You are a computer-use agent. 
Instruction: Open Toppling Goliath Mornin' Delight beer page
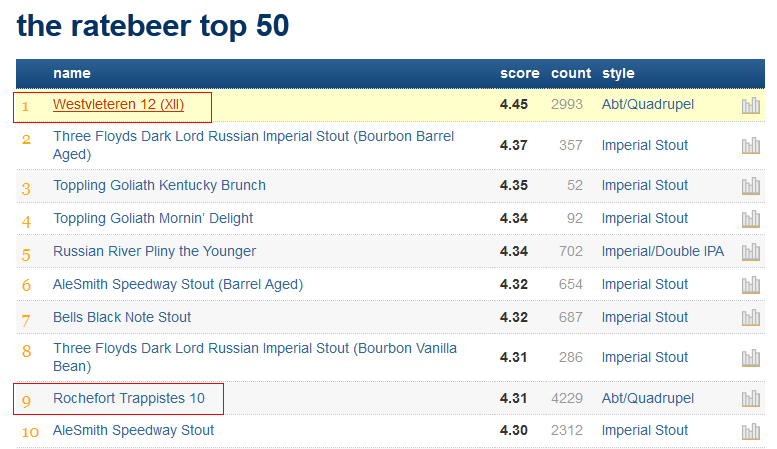(x=153, y=218)
